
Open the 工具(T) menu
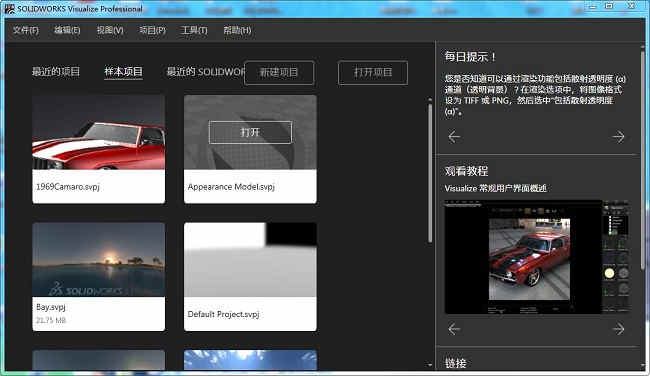coord(194,30)
